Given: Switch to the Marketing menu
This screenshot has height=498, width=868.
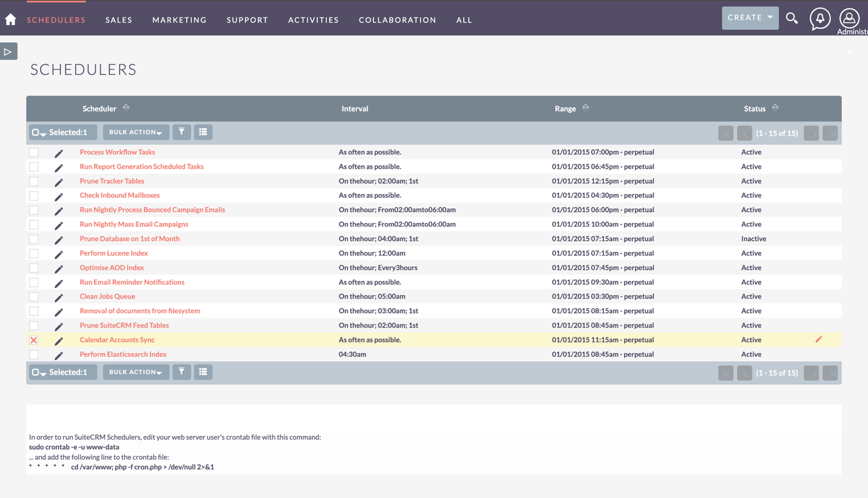Looking at the screenshot, I should tap(179, 20).
